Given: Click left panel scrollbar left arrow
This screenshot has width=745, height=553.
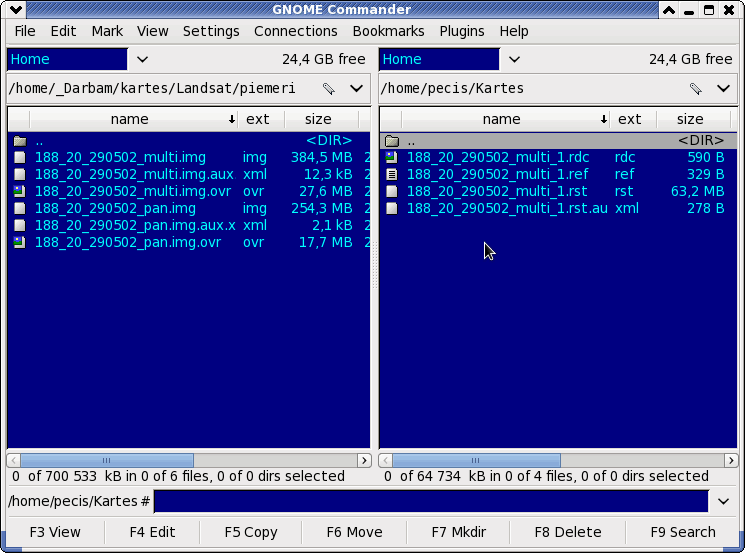Looking at the screenshot, I should click(13, 460).
